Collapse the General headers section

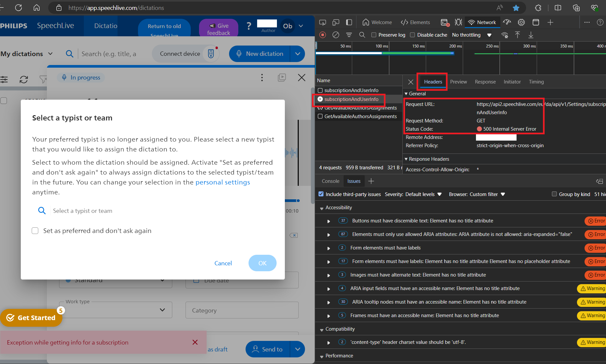pyautogui.click(x=406, y=94)
